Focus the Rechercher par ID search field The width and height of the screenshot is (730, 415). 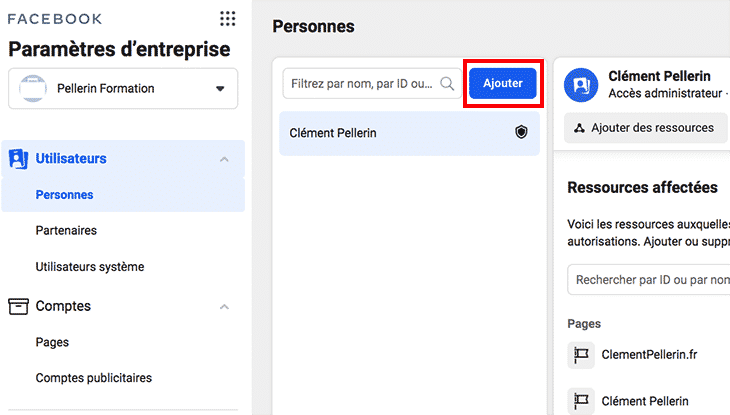[650, 281]
